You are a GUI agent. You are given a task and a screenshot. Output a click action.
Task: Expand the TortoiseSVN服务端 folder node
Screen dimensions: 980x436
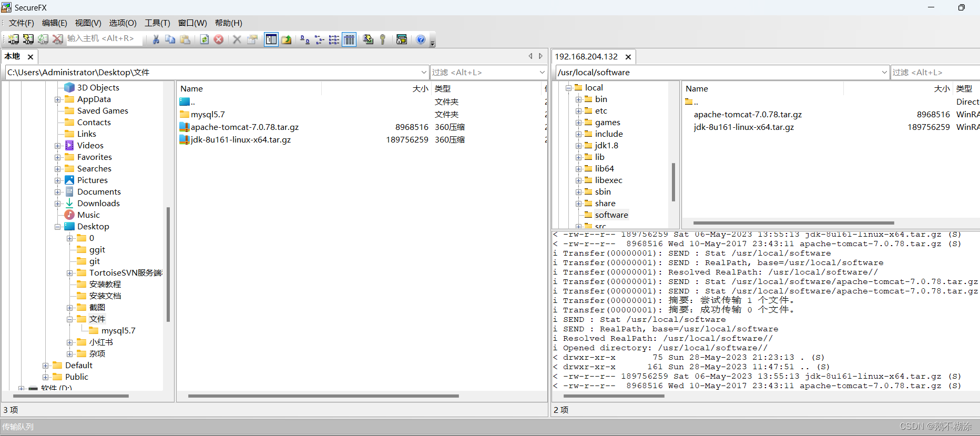click(x=70, y=273)
